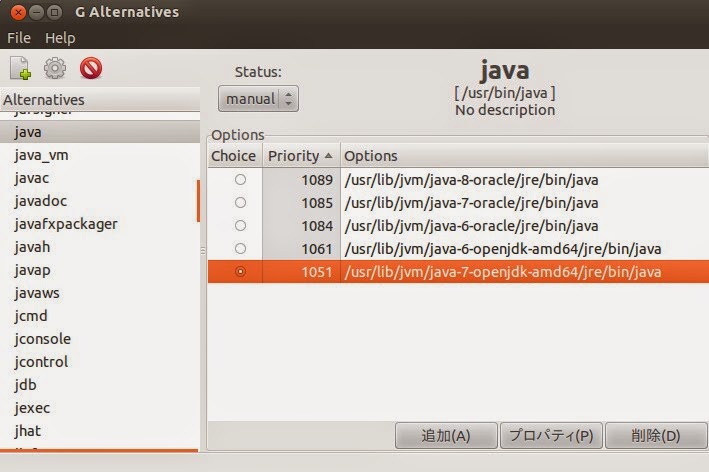Click the 削除(D) delete button
This screenshot has height=472, width=709.
[x=656, y=436]
